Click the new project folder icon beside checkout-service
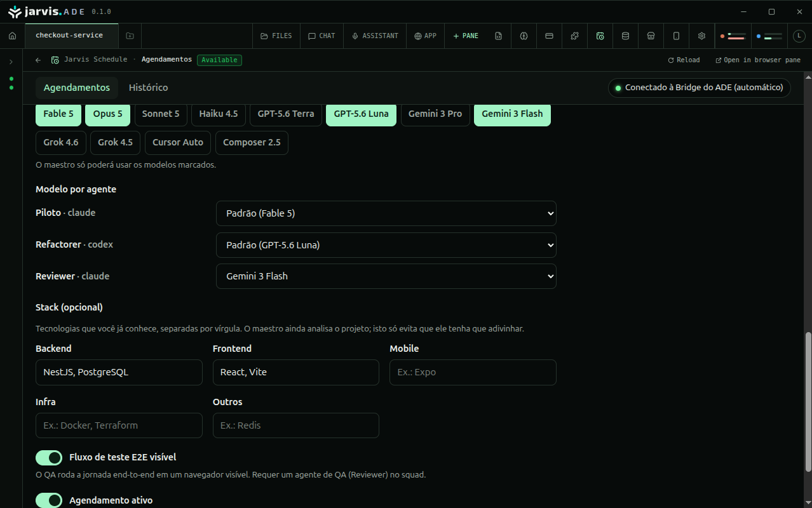Viewport: 812px width, 508px height. click(x=130, y=36)
